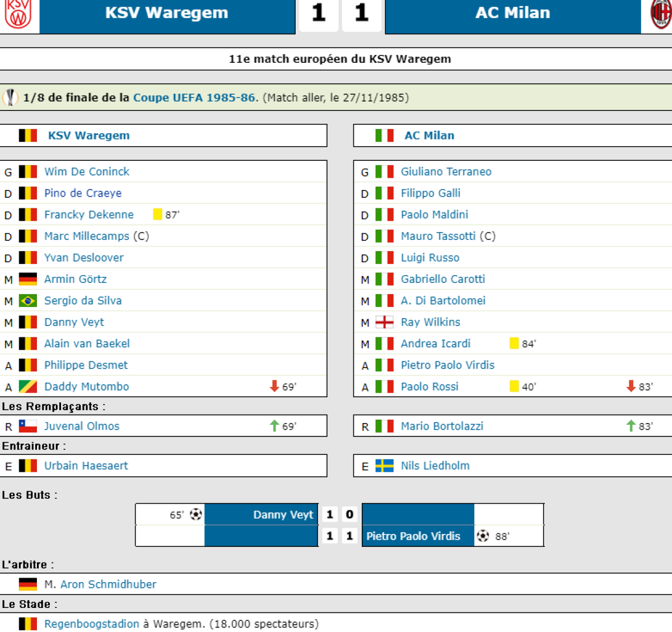
Task: Click the UEFA Cup trophy icon
Action: coord(10,97)
